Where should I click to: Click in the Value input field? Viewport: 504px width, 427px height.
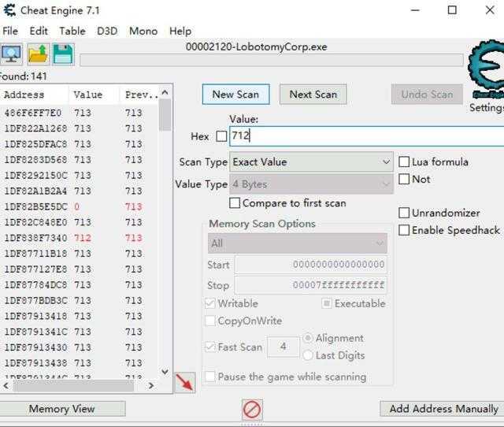pyautogui.click(x=367, y=136)
